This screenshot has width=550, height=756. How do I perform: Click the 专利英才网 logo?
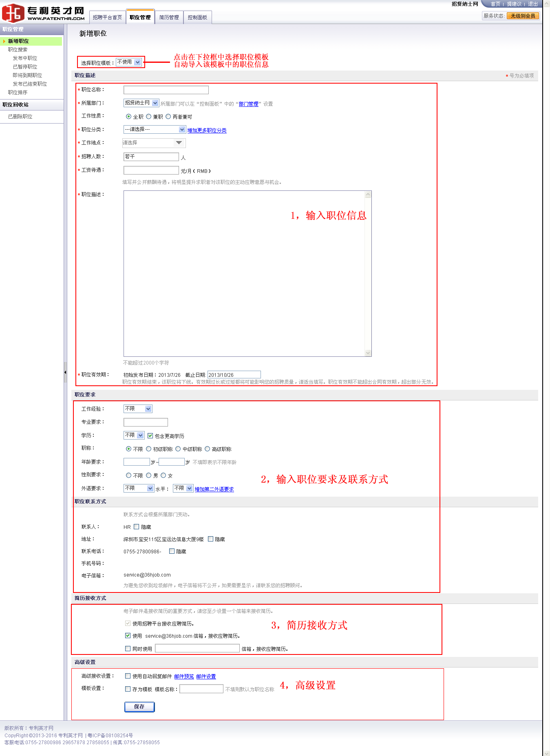(x=43, y=13)
